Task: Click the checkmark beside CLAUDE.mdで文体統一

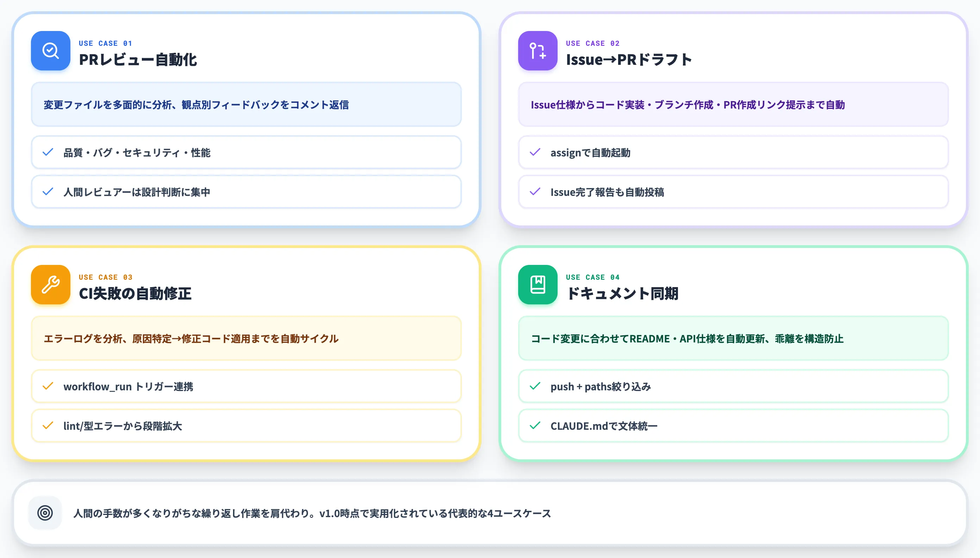Action: pos(535,426)
